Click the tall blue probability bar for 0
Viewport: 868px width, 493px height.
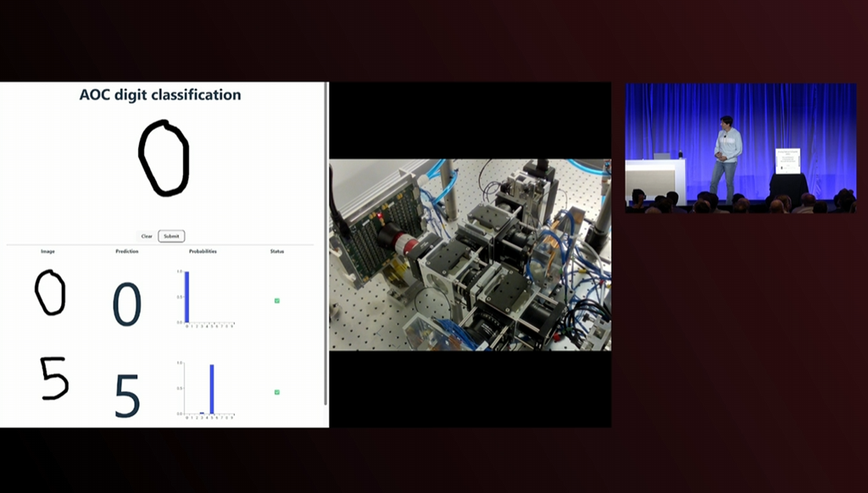pyautogui.click(x=187, y=296)
